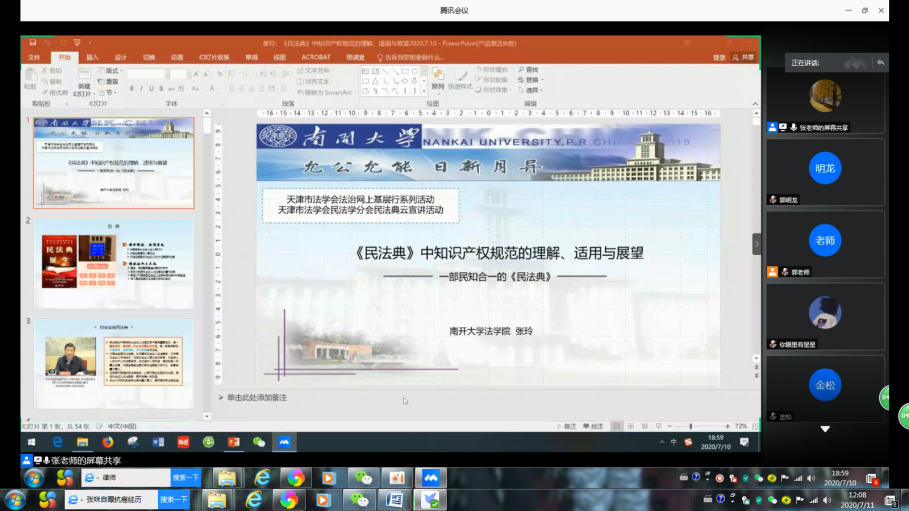
Task: Click the Reading view icon in status bar
Action: (x=645, y=426)
